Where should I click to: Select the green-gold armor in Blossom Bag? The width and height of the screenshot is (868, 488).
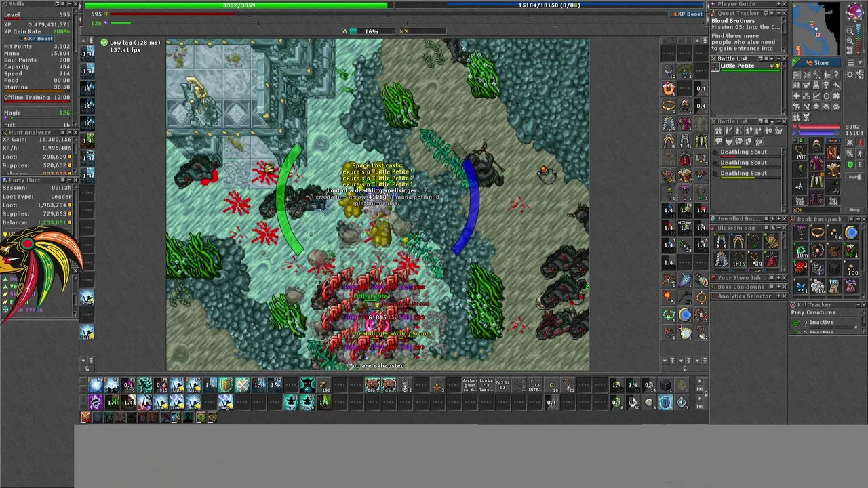772,241
